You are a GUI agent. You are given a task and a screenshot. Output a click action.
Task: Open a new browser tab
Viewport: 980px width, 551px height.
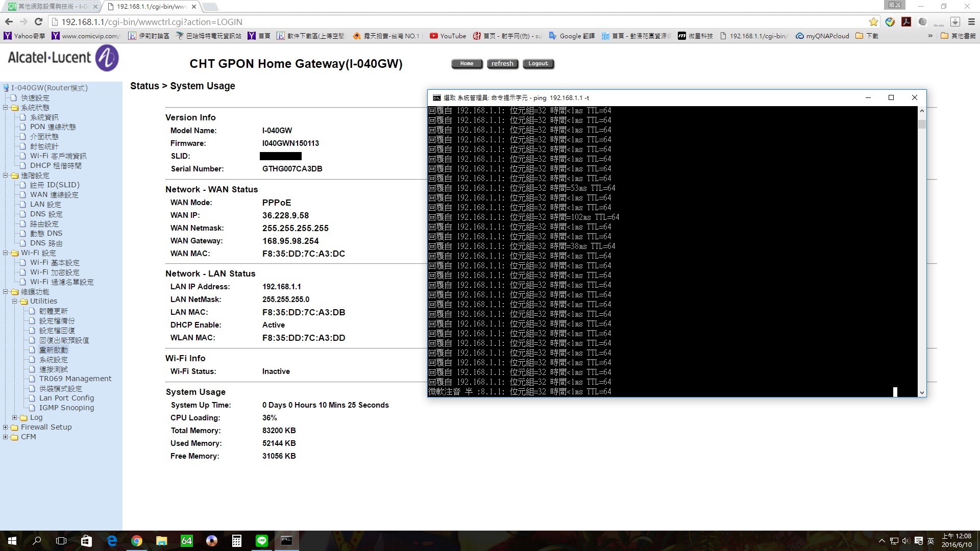tap(210, 7)
